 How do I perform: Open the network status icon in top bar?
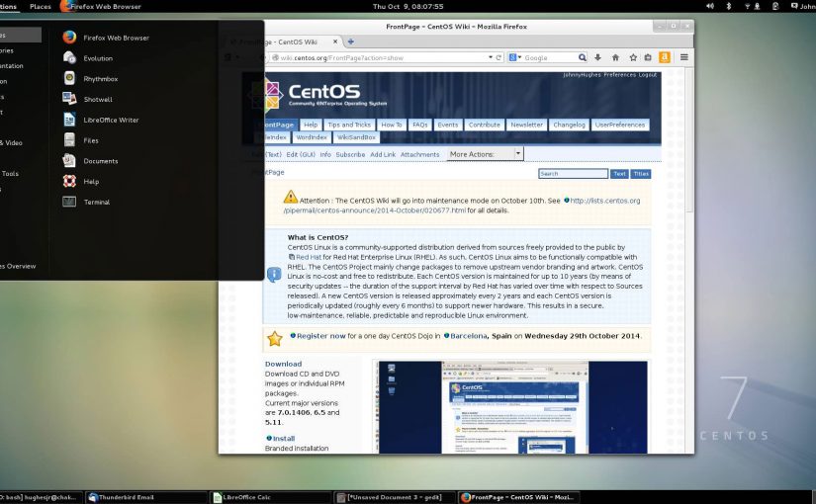(748, 6)
